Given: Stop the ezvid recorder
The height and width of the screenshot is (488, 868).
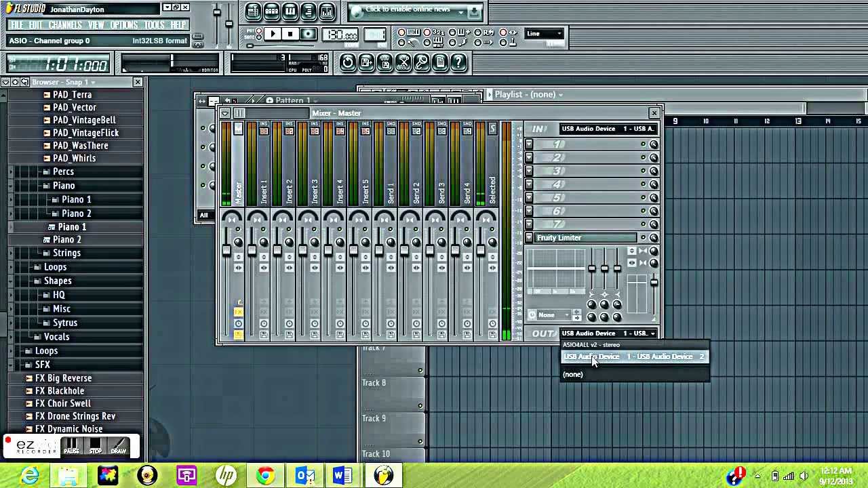Looking at the screenshot, I should pyautogui.click(x=95, y=447).
